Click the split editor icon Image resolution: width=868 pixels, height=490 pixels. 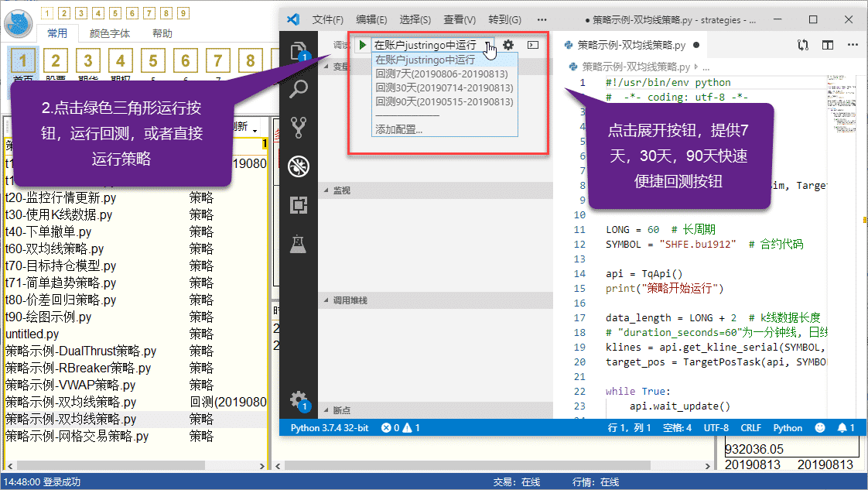[828, 46]
